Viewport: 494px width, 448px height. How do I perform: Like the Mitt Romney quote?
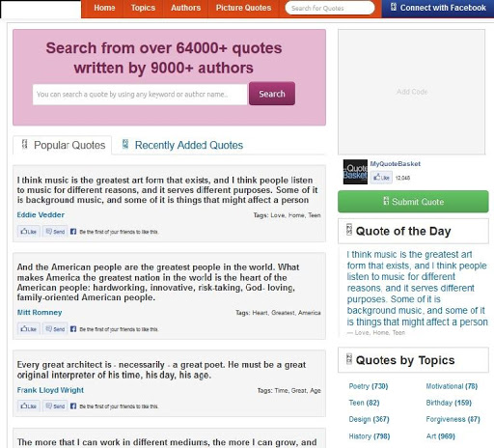29,329
